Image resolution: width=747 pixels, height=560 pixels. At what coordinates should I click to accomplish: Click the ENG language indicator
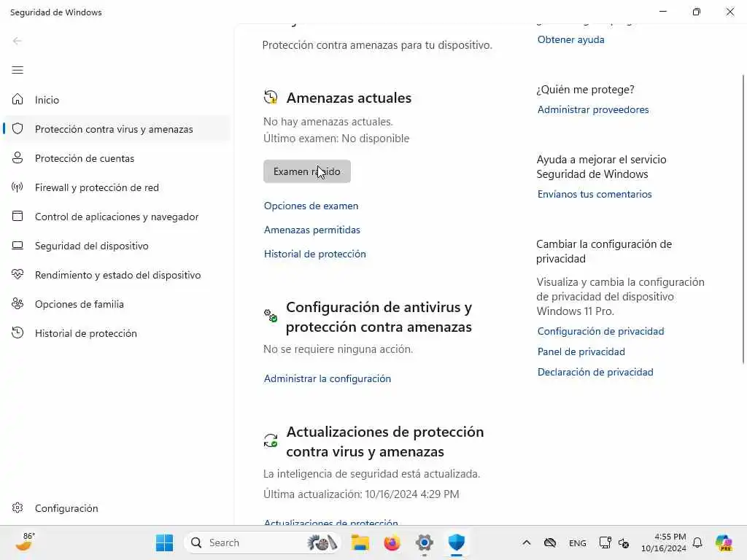click(578, 542)
